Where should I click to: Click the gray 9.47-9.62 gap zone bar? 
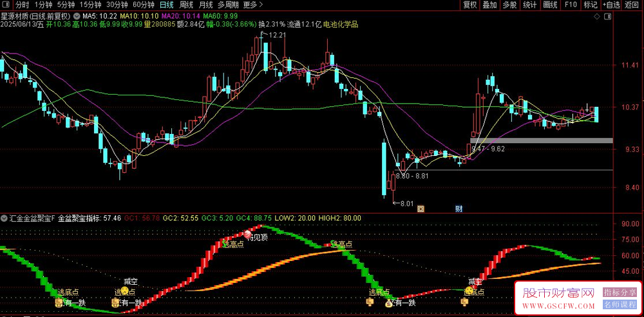542,140
